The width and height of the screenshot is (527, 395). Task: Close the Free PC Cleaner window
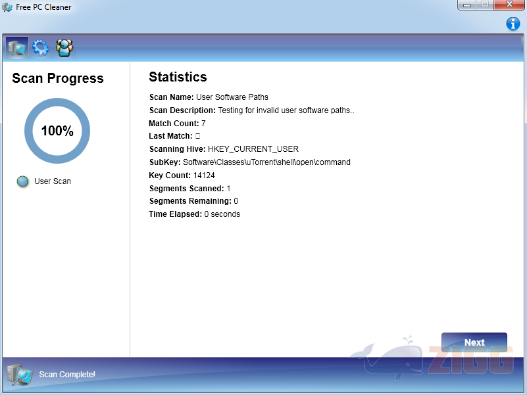(509, 5)
